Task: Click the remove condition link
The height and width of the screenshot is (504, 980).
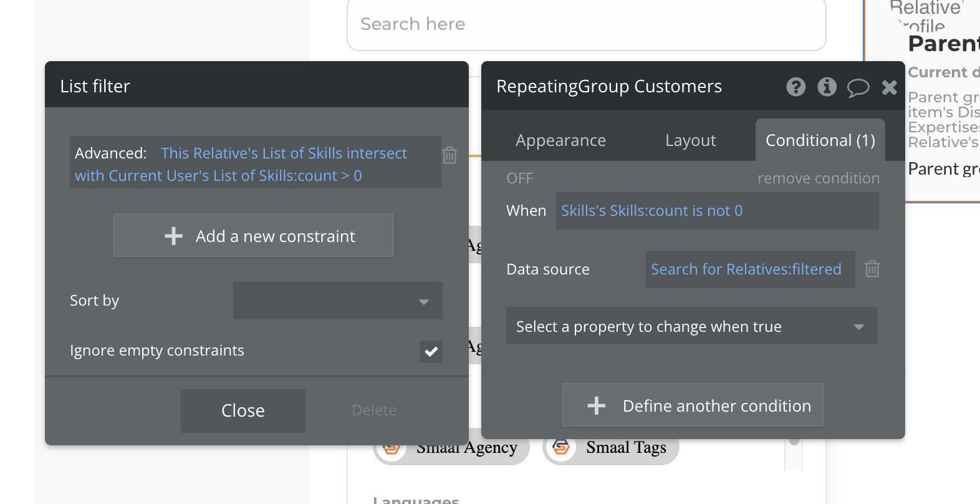Action: pyautogui.click(x=818, y=178)
